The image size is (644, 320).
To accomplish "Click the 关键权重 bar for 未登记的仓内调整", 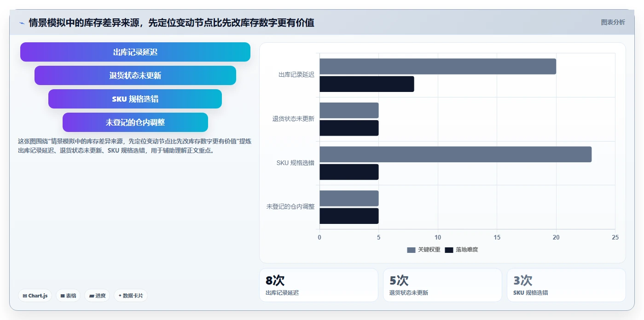I will point(349,198).
